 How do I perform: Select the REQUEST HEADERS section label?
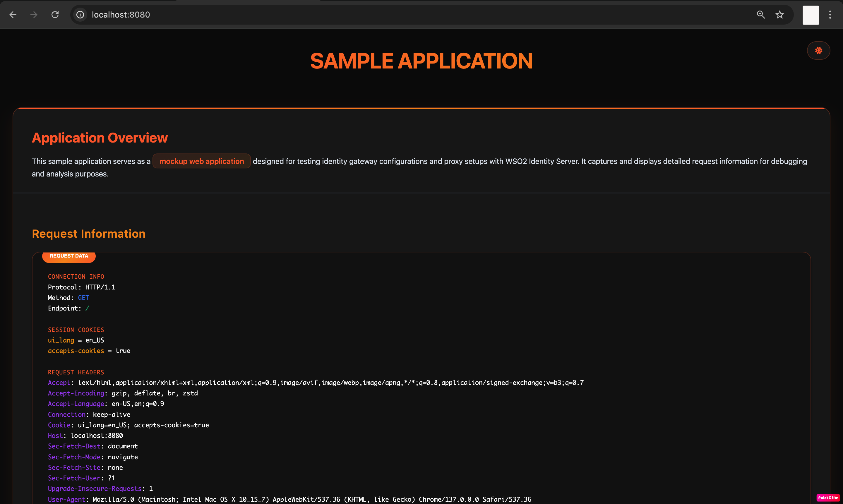tap(76, 372)
